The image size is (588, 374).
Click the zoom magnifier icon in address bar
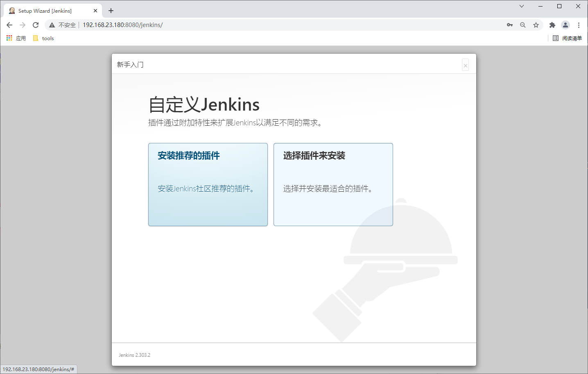(x=523, y=25)
